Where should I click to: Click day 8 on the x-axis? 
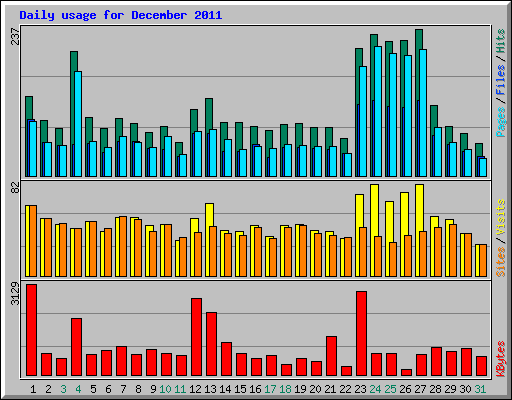tap(138, 389)
